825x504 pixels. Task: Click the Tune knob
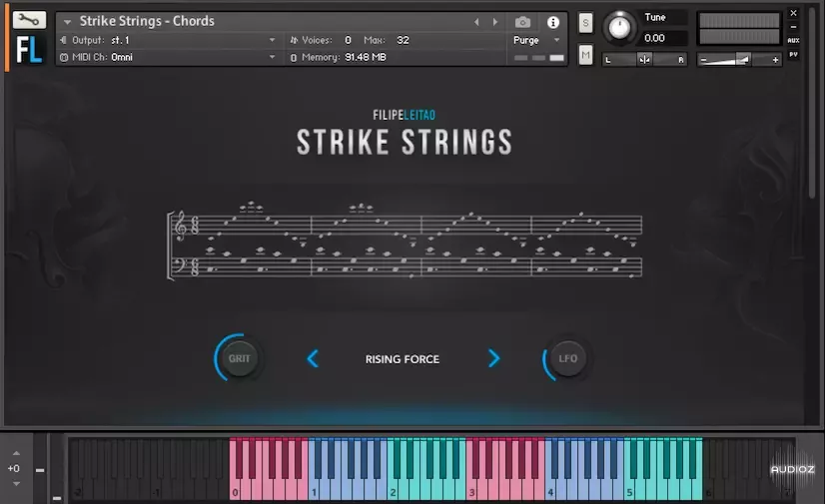(619, 27)
